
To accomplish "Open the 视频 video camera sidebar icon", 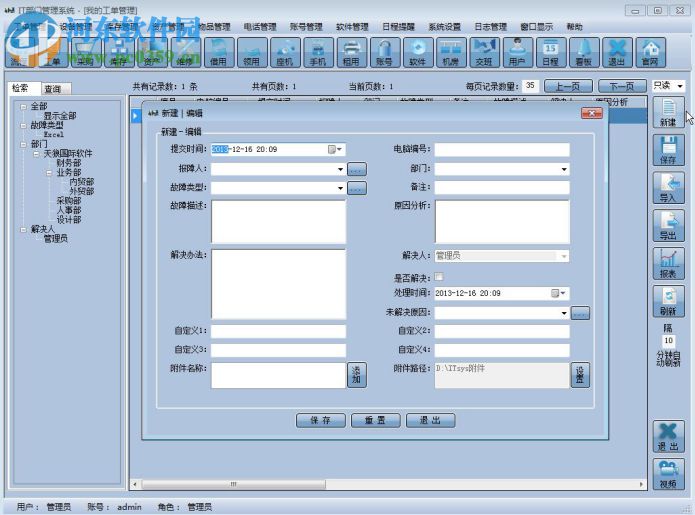I will (x=668, y=475).
